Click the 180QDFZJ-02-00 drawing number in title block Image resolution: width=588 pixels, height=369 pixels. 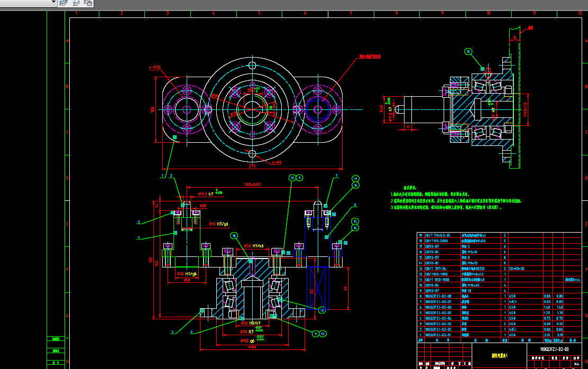pos(554,349)
